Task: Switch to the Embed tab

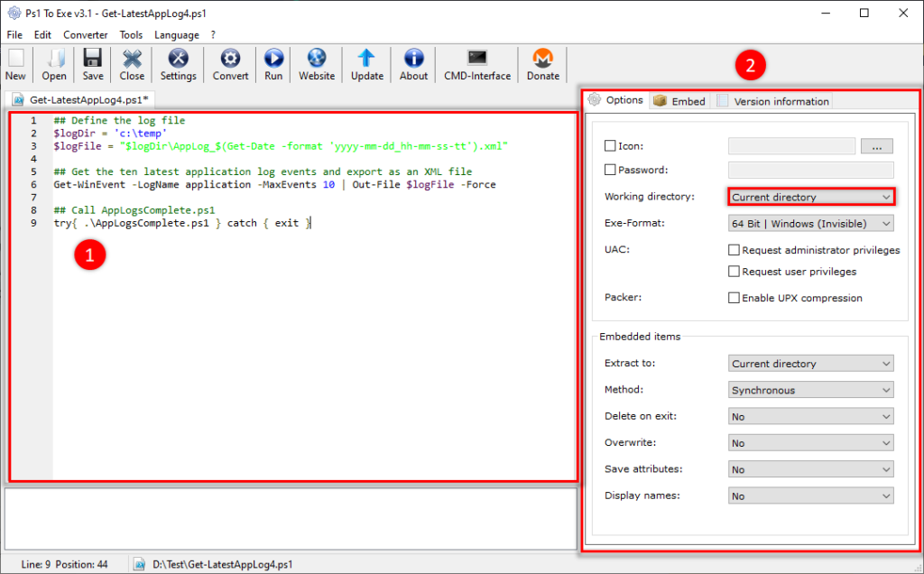Action: pos(679,101)
